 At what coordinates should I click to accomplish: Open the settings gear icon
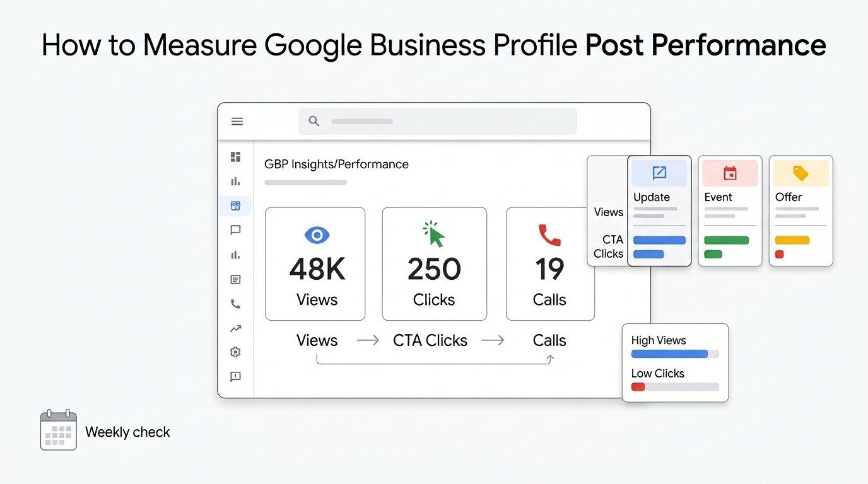point(236,352)
